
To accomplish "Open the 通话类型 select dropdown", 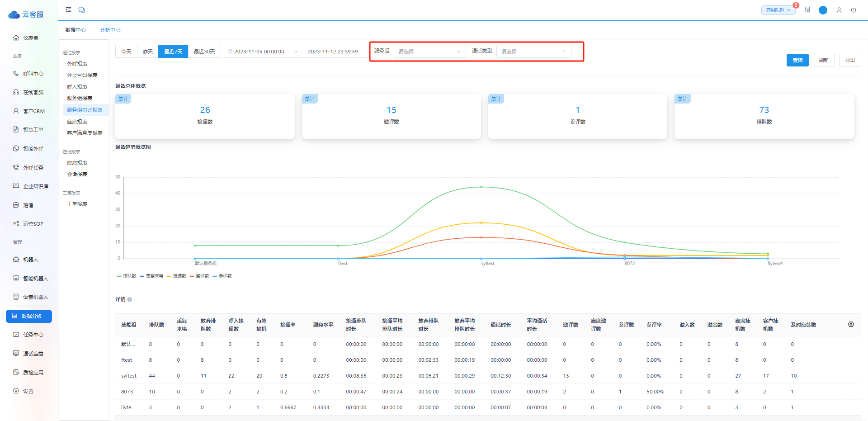I will coord(533,52).
